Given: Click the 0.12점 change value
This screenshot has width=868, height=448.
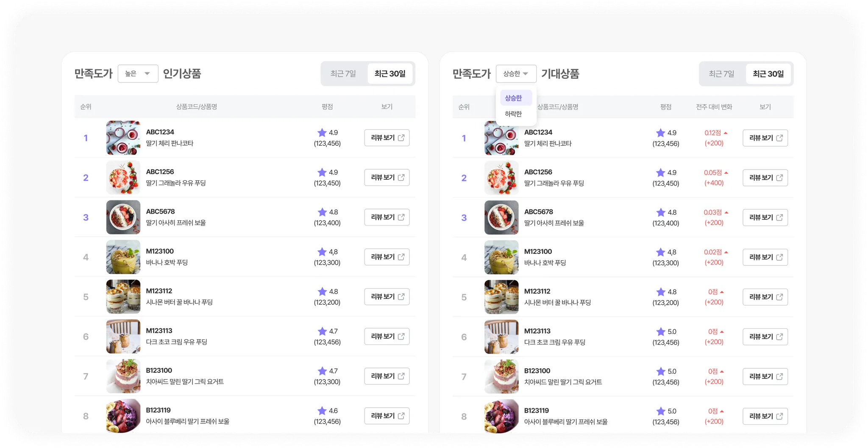Looking at the screenshot, I should click(712, 133).
